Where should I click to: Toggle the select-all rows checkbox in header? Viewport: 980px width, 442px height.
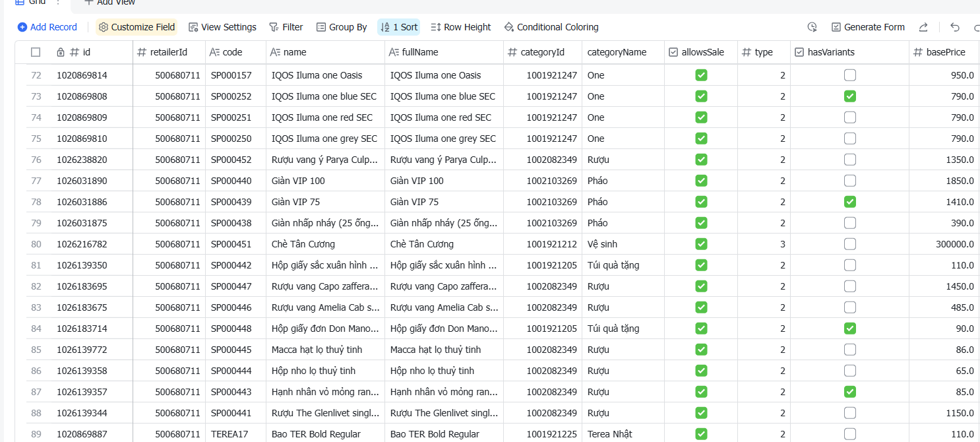(36, 52)
